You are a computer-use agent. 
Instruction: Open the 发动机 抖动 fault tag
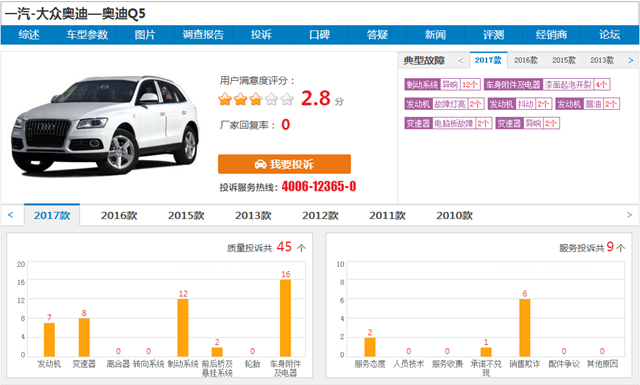520,104
